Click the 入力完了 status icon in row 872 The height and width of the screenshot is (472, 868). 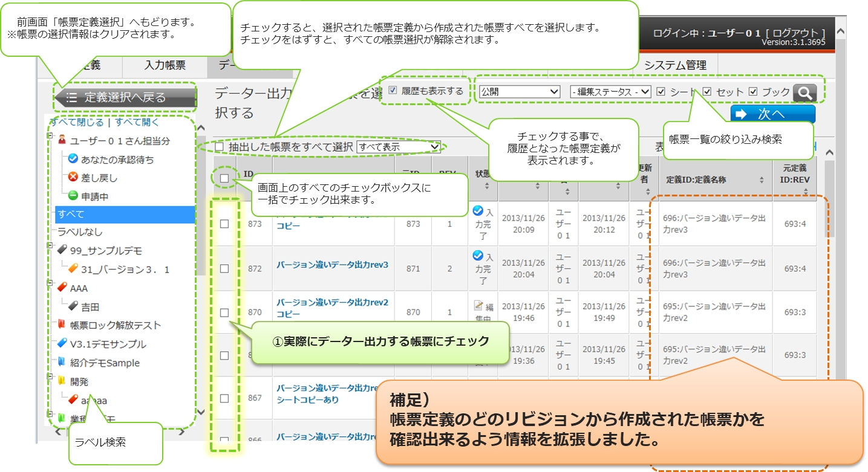[478, 256]
